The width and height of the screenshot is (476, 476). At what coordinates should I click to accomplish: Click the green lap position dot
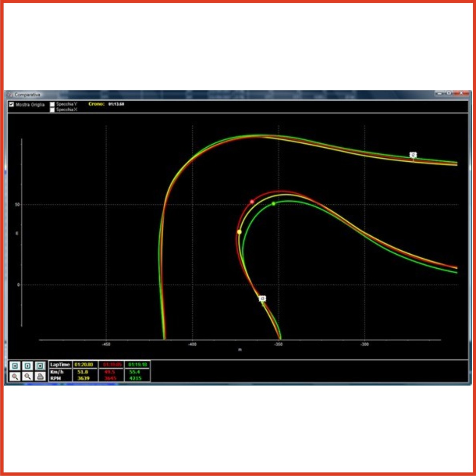coord(274,204)
